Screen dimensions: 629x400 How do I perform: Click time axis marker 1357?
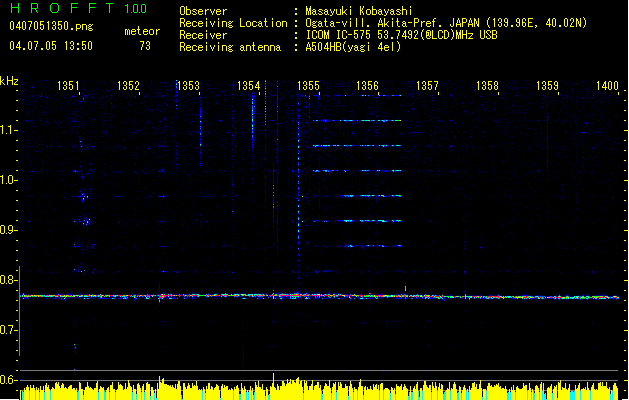427,85
